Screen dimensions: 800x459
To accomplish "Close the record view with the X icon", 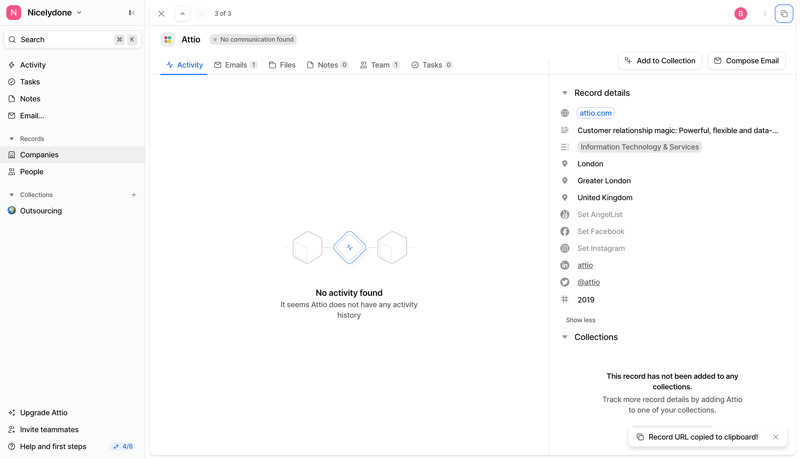I will click(161, 14).
